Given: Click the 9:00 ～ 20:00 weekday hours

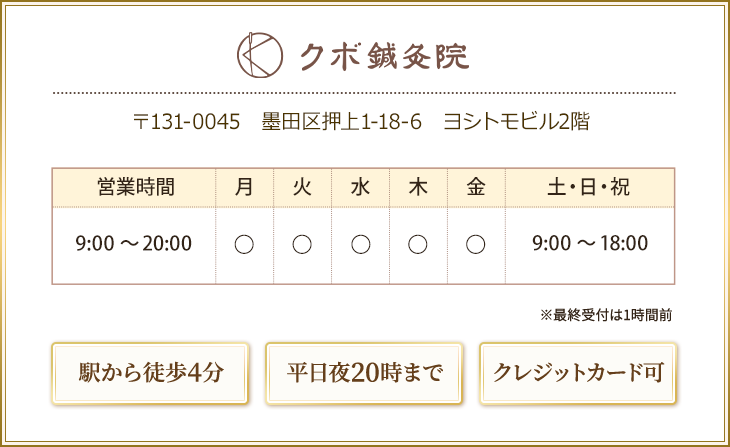Looking at the screenshot, I should pos(134,243).
